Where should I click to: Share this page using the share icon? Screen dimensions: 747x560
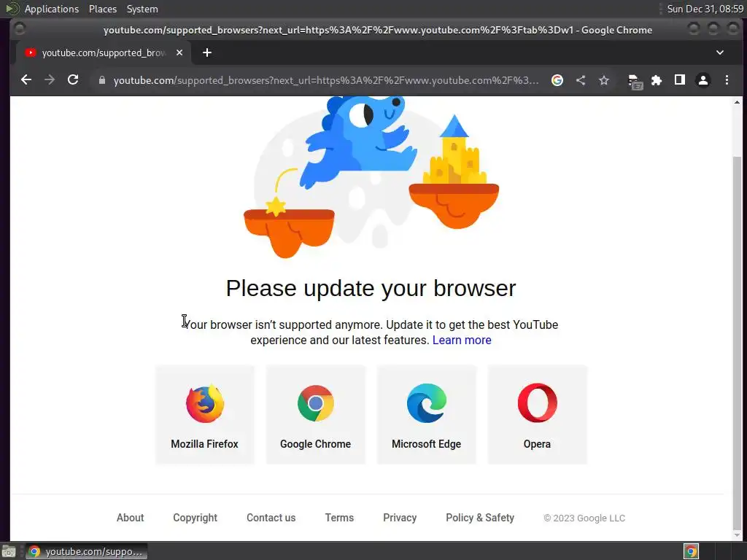click(x=580, y=80)
